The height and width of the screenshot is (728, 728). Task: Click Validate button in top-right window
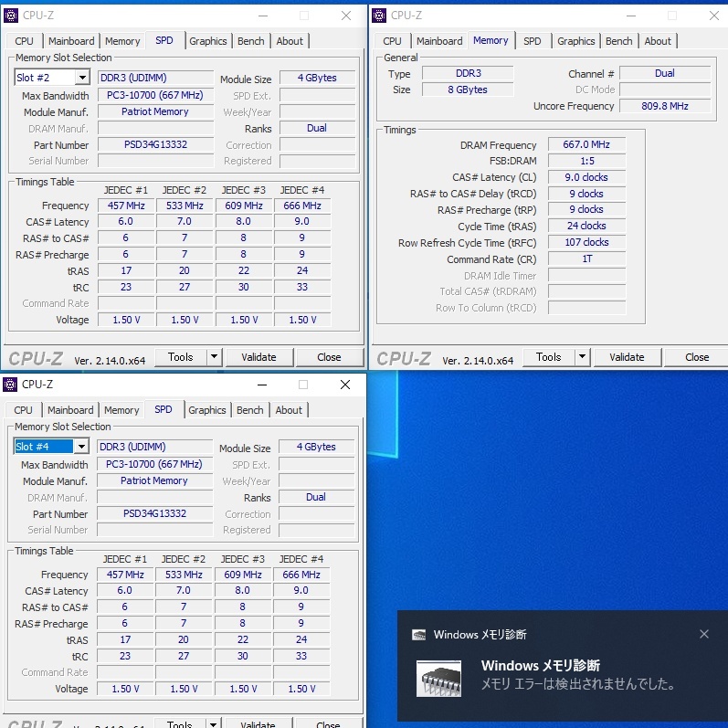[627, 357]
